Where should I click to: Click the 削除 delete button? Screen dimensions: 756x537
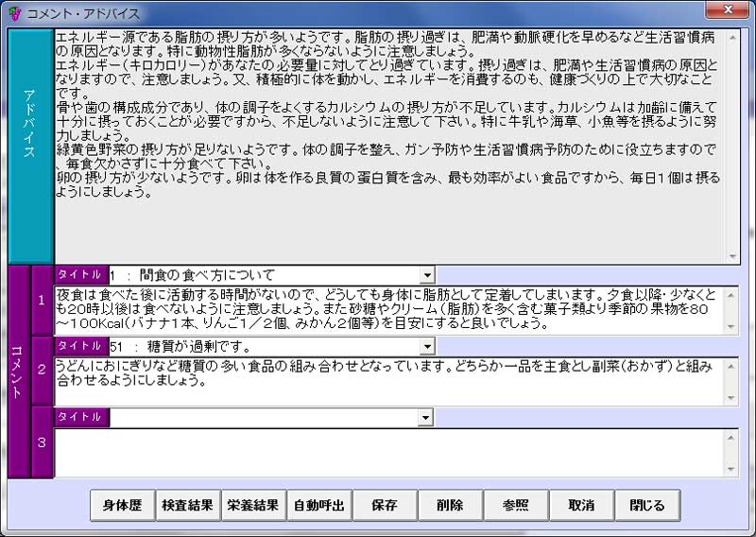tap(451, 505)
